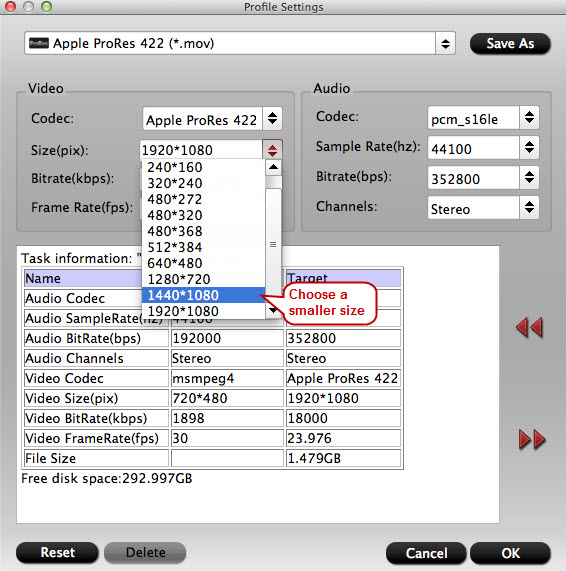Click the red double left arrow icon

pos(529,327)
